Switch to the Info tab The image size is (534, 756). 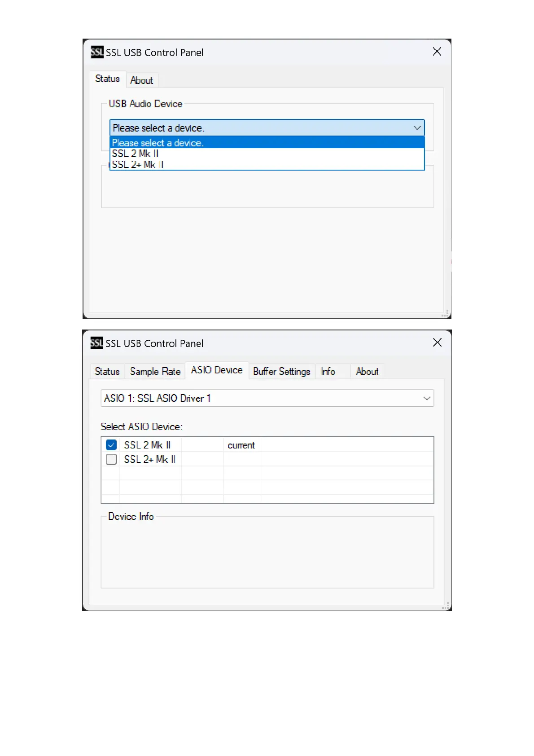point(328,372)
